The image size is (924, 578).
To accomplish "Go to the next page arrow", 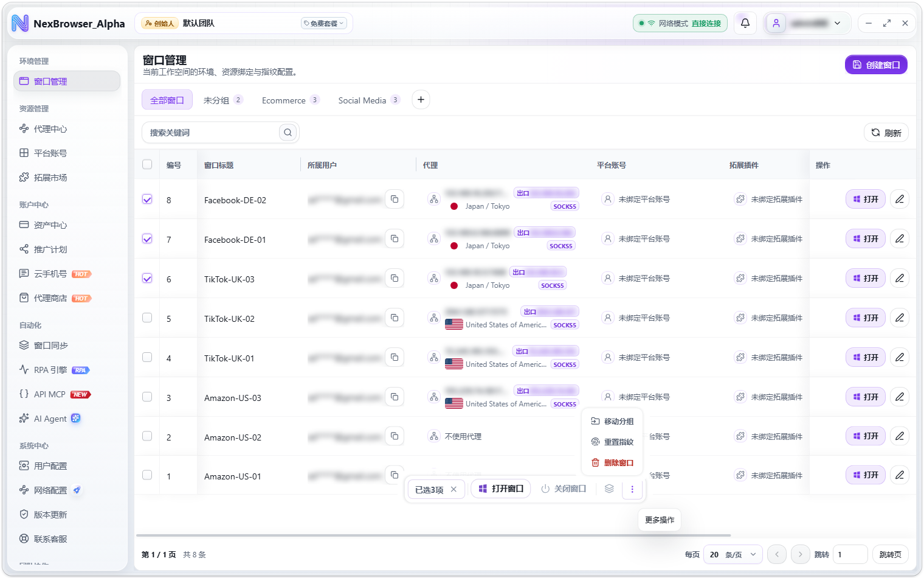I will (x=801, y=554).
